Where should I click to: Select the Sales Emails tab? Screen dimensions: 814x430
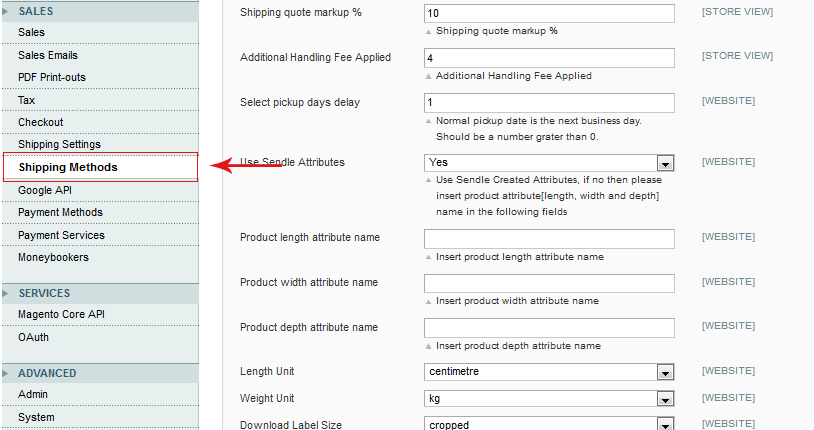pyautogui.click(x=47, y=55)
